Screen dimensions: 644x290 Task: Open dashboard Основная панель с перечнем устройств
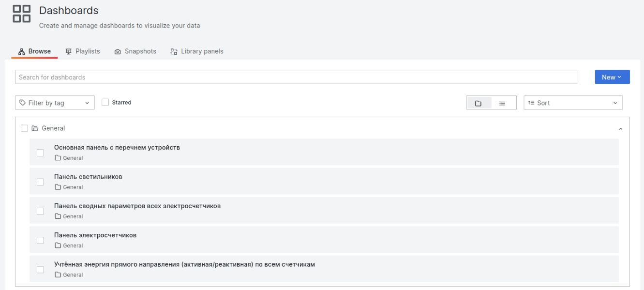click(x=117, y=148)
